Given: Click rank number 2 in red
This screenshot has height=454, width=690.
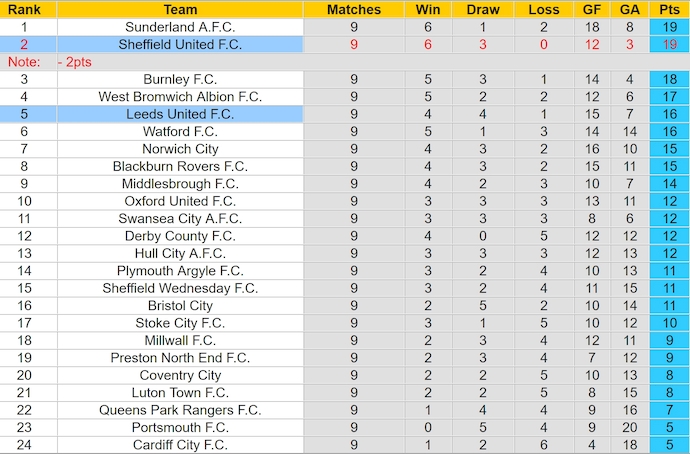Looking at the screenshot, I should tap(24, 45).
